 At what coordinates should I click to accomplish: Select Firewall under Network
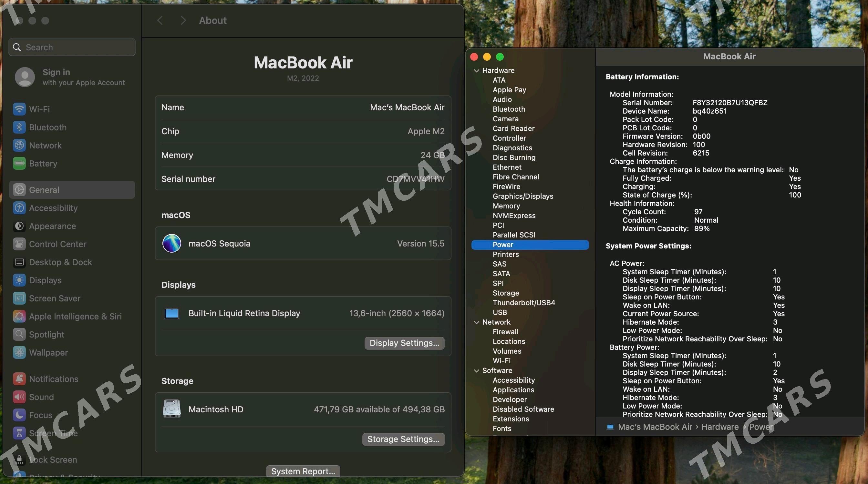(505, 332)
